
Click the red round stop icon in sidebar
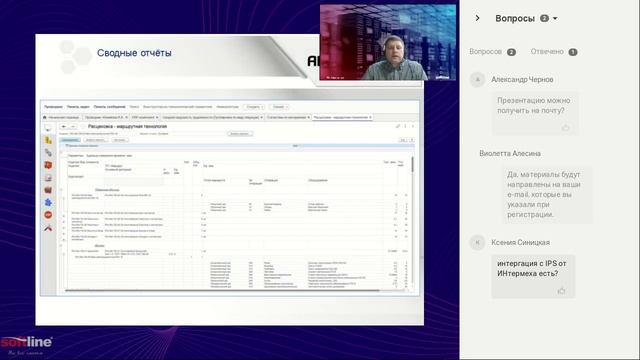coord(48,215)
